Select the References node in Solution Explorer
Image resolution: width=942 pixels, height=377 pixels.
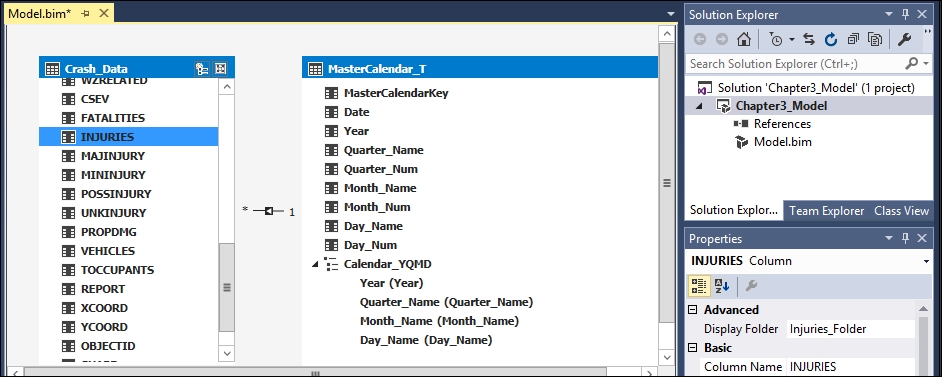coord(782,124)
